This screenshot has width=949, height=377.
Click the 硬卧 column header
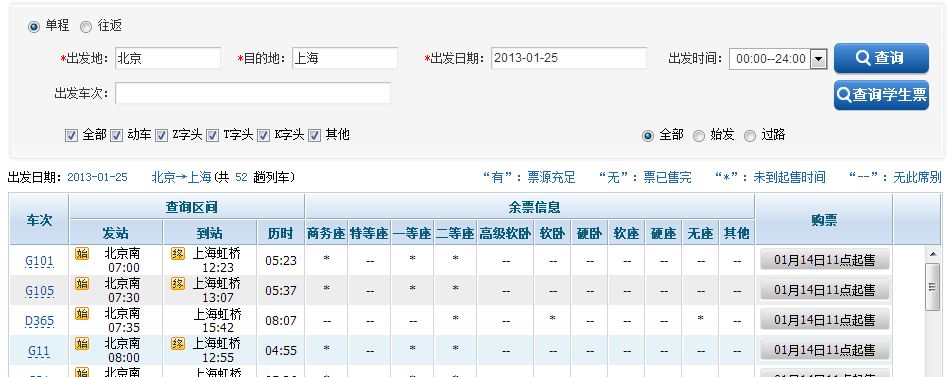pyautogui.click(x=589, y=233)
